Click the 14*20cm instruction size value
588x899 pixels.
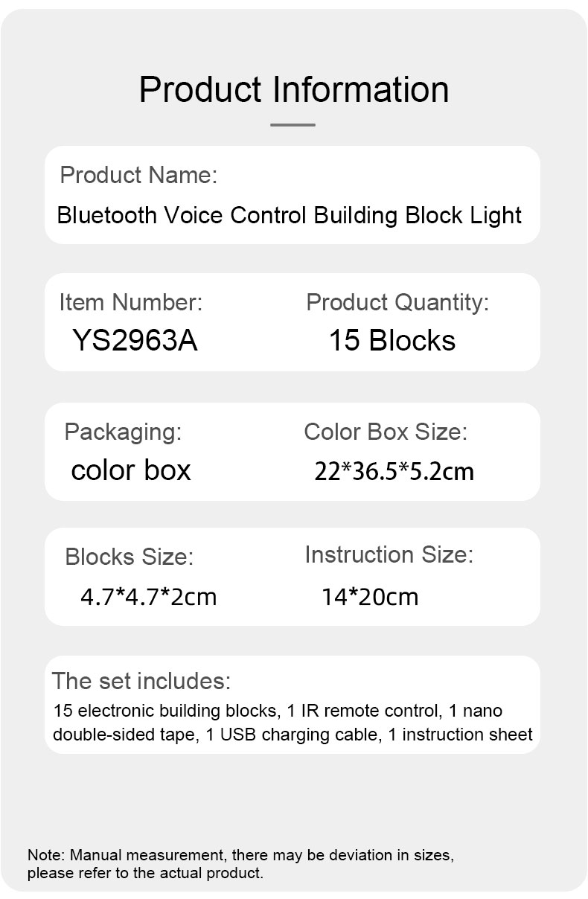tap(370, 596)
